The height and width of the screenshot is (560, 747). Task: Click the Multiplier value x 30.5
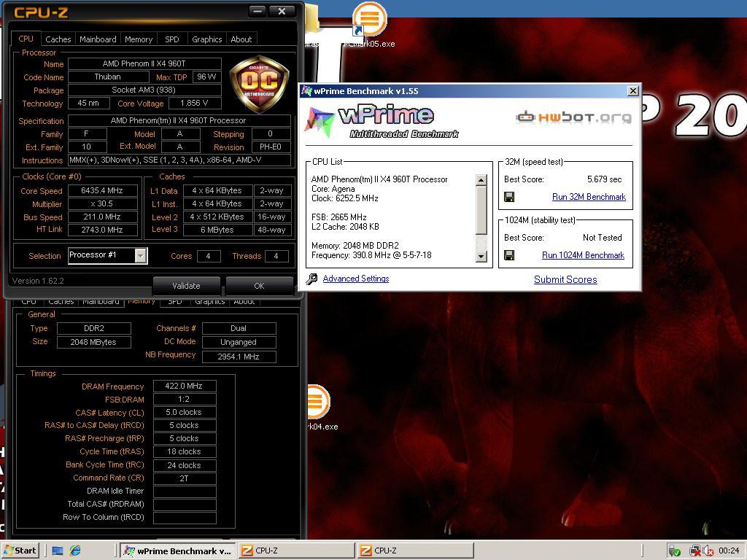(102, 204)
